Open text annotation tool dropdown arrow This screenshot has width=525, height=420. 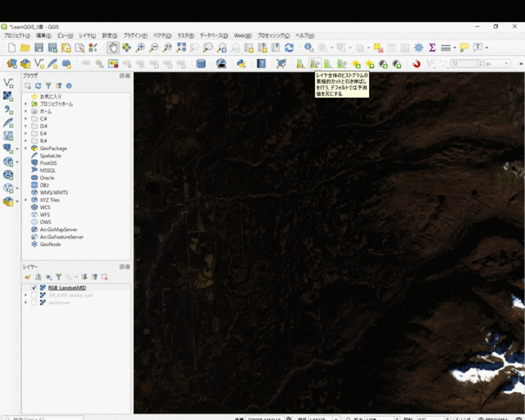click(486, 48)
